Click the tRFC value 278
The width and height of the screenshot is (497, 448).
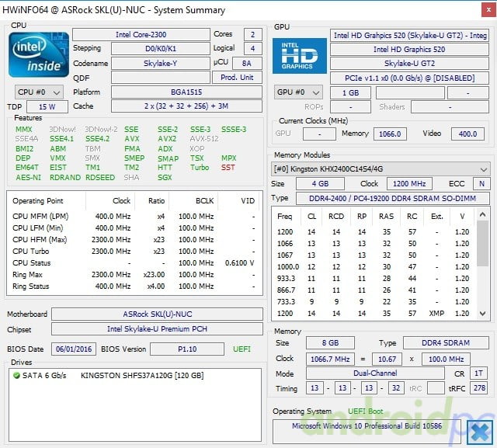[479, 388]
